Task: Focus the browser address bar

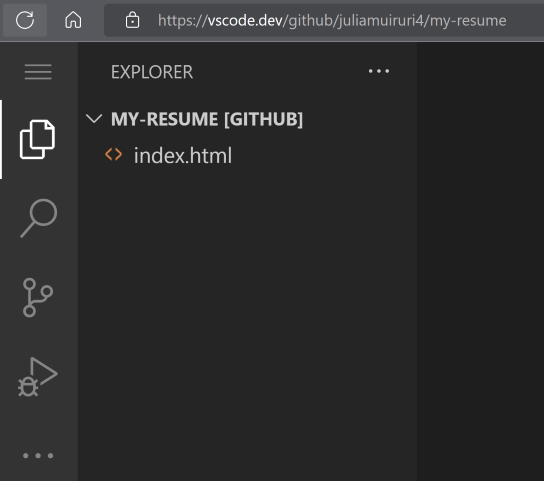Action: pos(324,20)
